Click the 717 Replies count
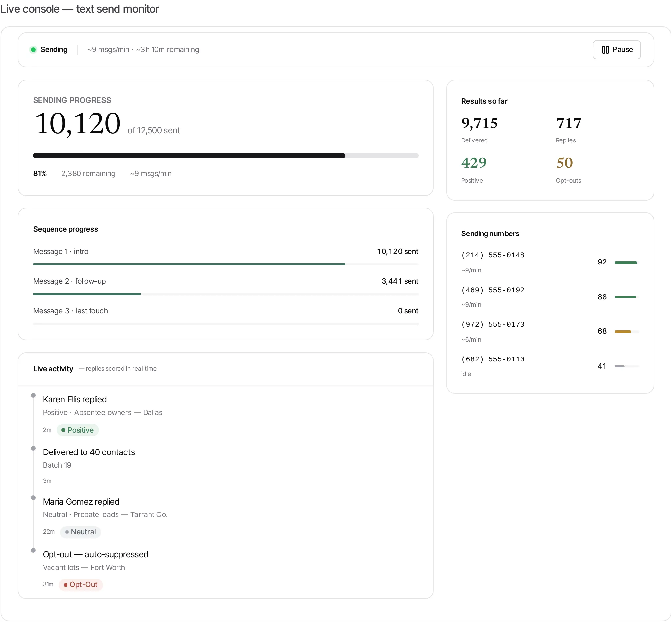The height and width of the screenshot is (622, 672). point(569,123)
